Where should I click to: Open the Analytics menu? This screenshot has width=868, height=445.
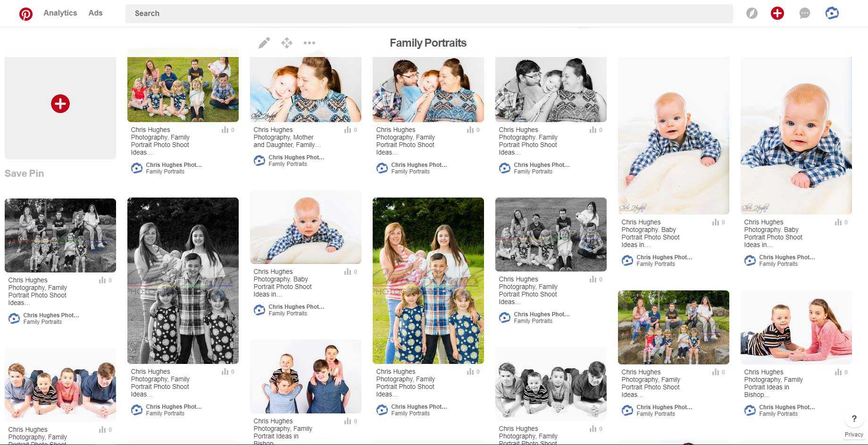tap(60, 13)
